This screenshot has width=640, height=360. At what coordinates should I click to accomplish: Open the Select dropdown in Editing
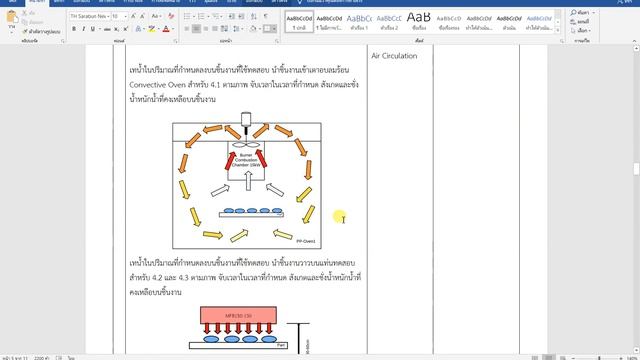(x=581, y=31)
